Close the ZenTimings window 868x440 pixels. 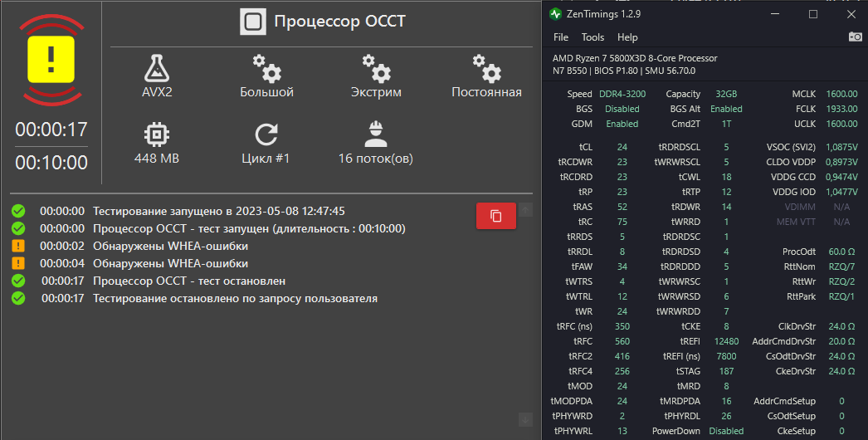click(x=851, y=14)
